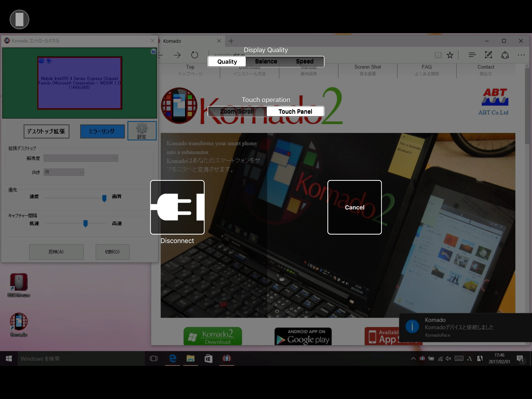This screenshot has height=399, width=532.
Task: Open File Explorer from taskbar
Action: (x=190, y=358)
